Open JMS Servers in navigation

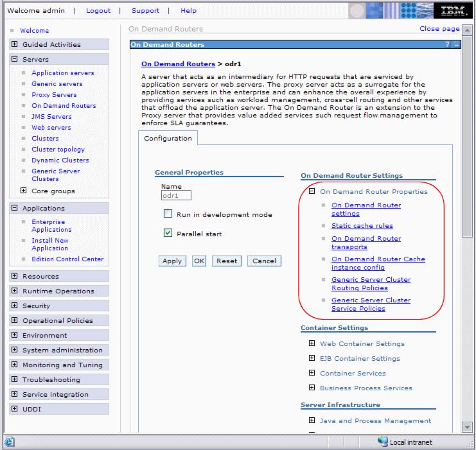(x=51, y=117)
